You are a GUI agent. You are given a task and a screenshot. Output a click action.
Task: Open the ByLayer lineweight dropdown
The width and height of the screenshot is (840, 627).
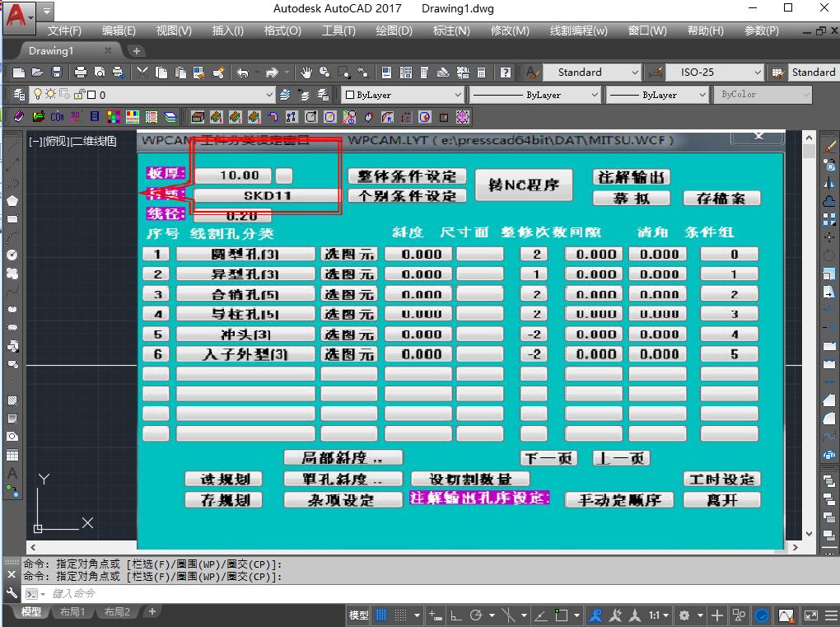tap(658, 95)
